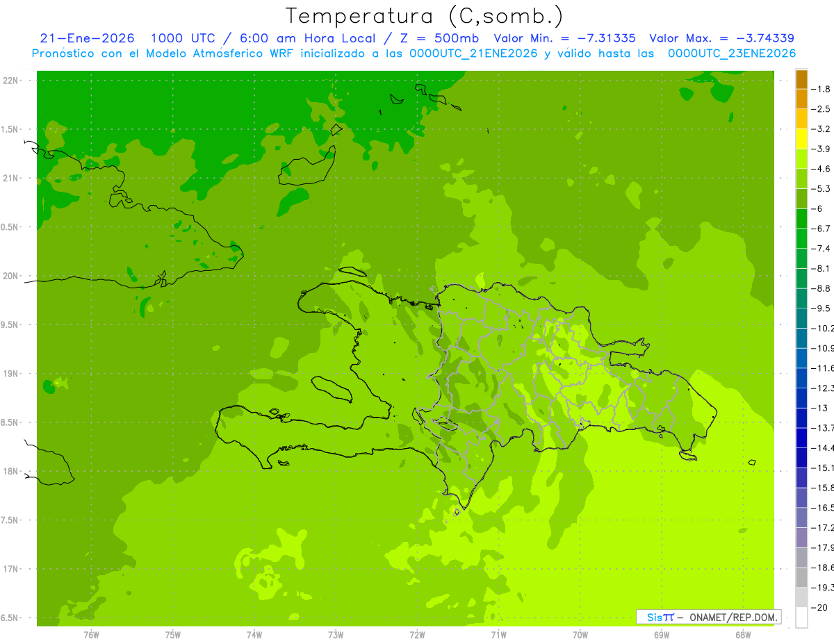
Task: Click the "75W" longitude label
Action: (x=173, y=634)
